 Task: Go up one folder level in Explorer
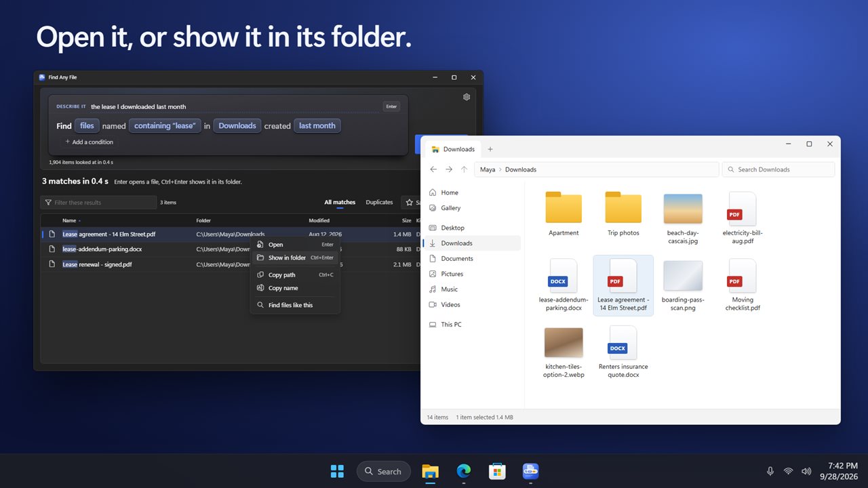click(464, 169)
